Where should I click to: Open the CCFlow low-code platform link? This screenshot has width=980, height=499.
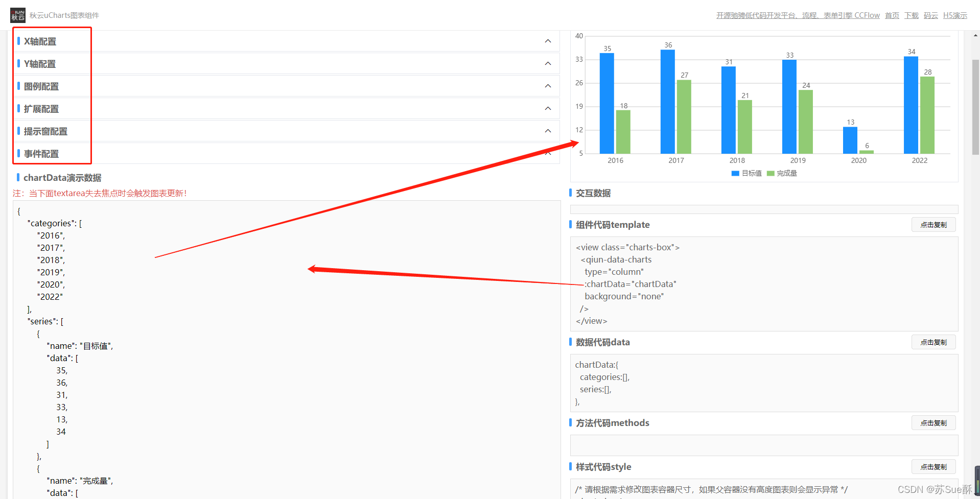click(798, 15)
